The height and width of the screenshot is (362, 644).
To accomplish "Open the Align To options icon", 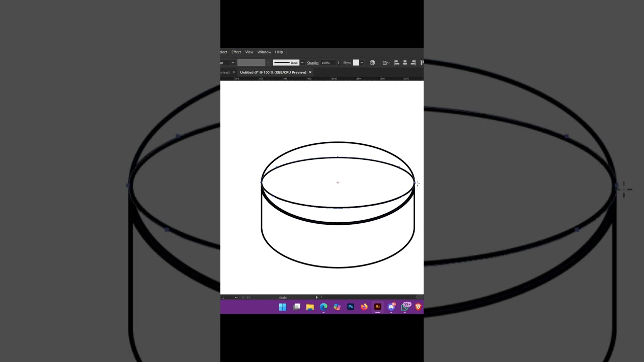I will 385,63.
